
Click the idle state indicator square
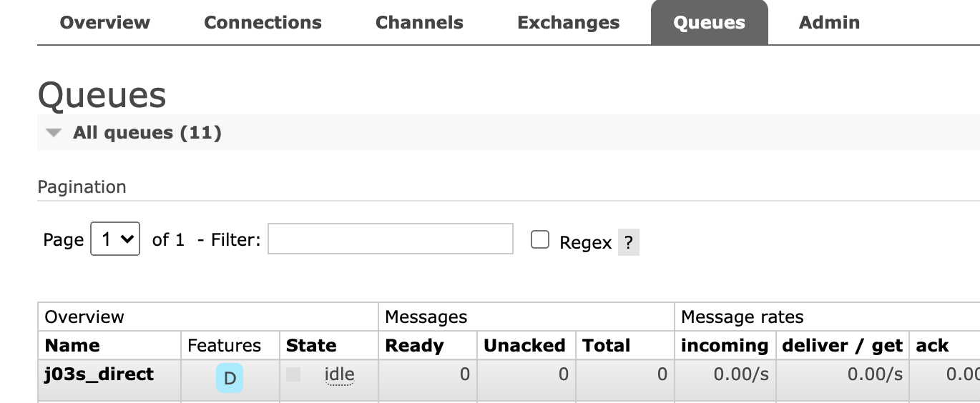pyautogui.click(x=293, y=374)
